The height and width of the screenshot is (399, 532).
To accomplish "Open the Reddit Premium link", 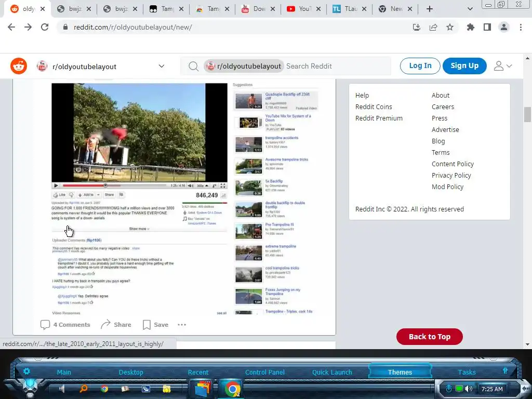I will (x=379, y=118).
